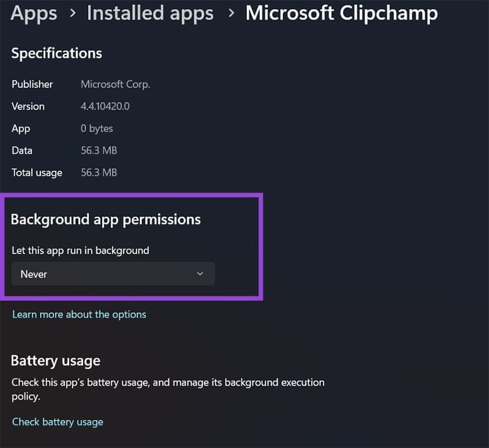Click the Background app permissions heading
The width and height of the screenshot is (489, 448).
(x=106, y=219)
